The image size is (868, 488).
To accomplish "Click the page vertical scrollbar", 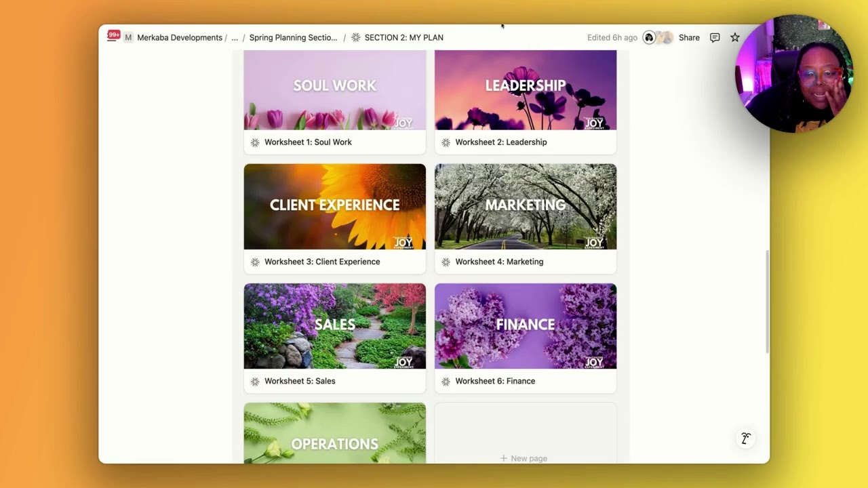I will (x=767, y=301).
